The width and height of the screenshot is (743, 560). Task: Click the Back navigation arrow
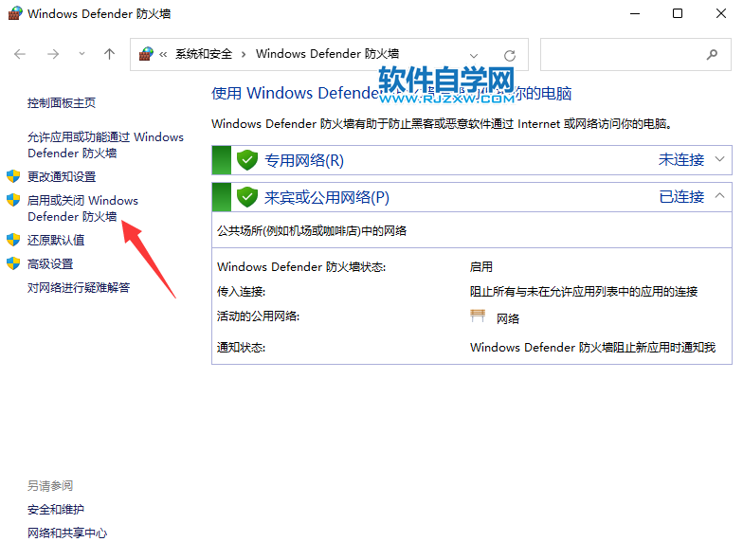point(20,54)
